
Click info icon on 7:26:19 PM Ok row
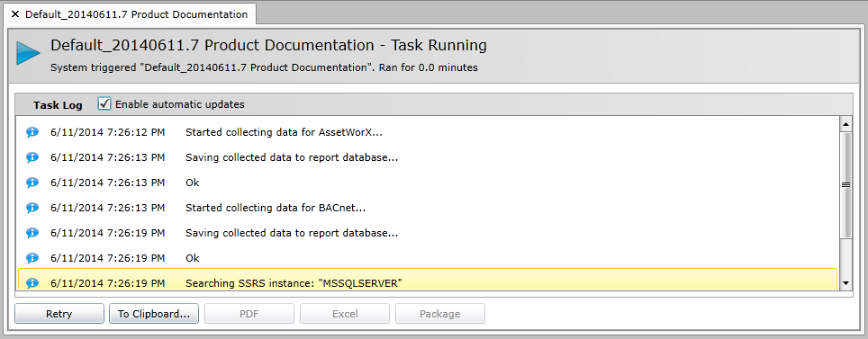[32, 258]
